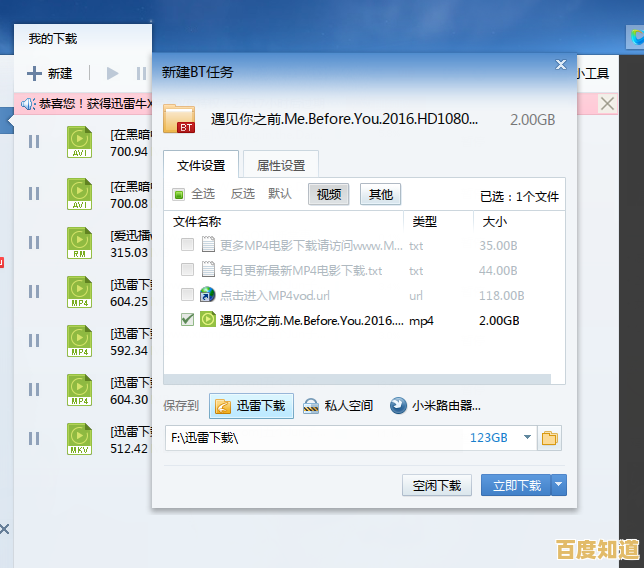
Task: Sort by the 类型 column header
Action: click(425, 222)
